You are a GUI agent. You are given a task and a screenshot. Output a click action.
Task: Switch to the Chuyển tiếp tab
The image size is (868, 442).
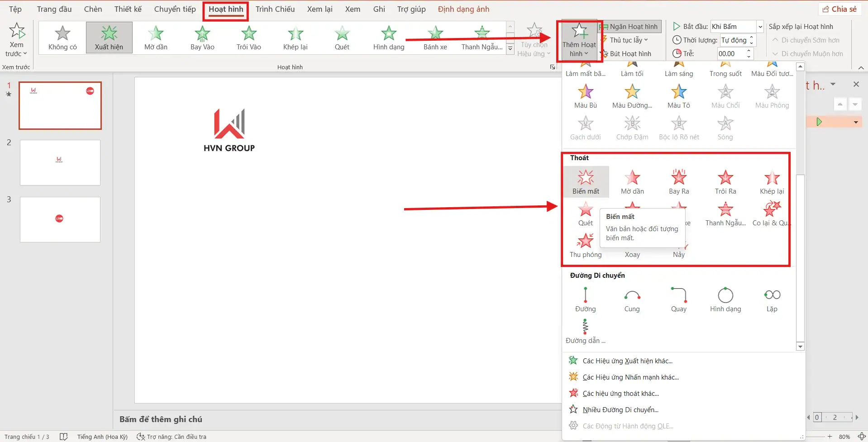175,9
